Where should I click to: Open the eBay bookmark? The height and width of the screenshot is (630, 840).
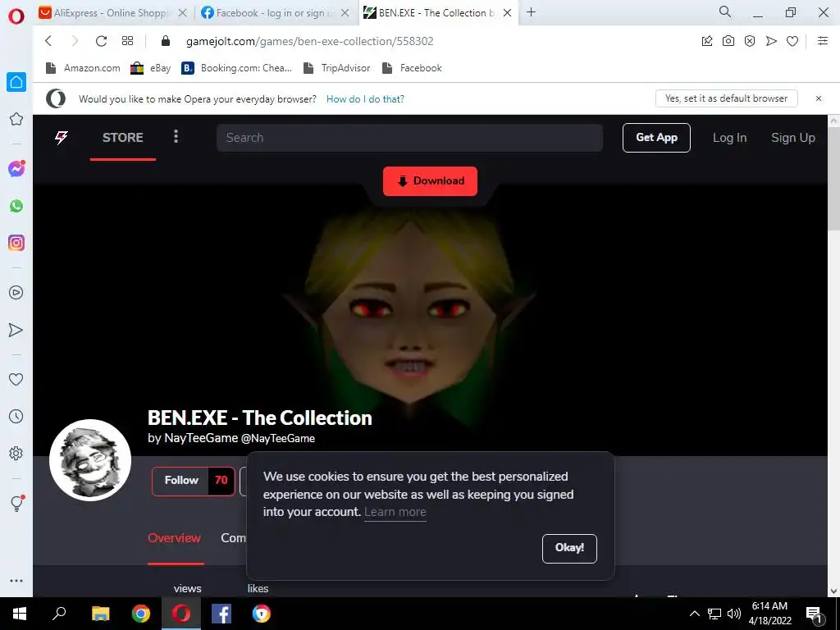151,68
